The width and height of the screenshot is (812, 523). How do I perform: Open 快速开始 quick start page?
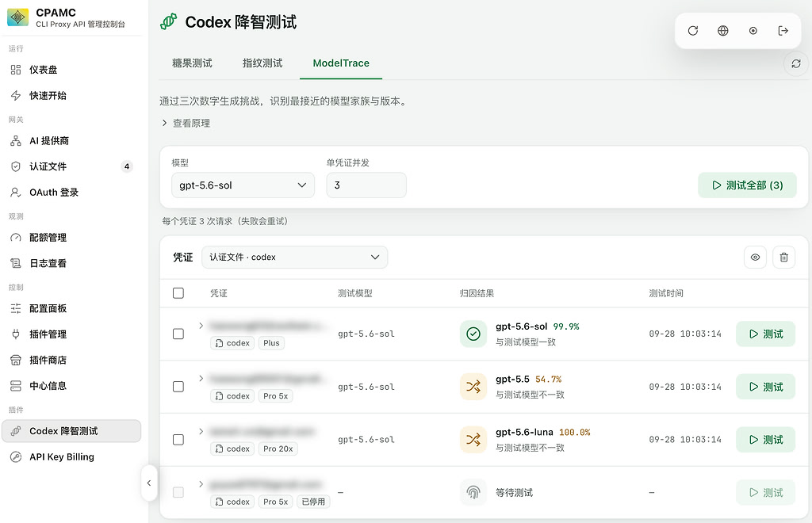pos(71,96)
